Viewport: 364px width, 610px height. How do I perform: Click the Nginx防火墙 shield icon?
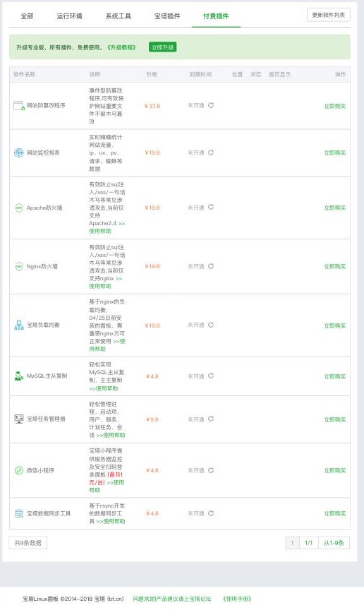pos(19,266)
